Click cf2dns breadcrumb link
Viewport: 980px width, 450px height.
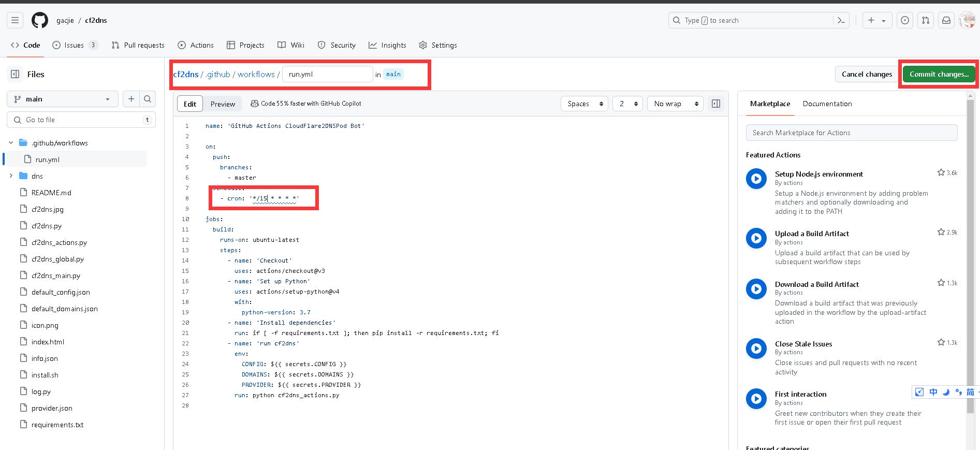point(186,74)
